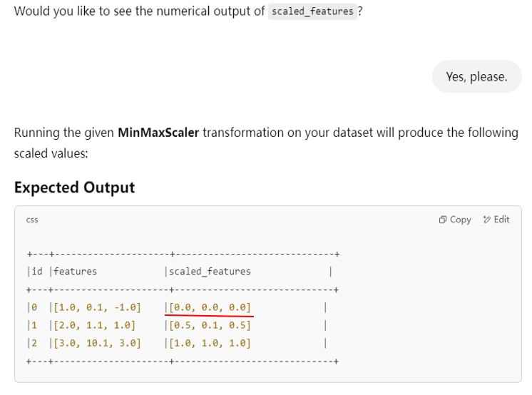Click the scaled_features column header in table

click(x=210, y=271)
